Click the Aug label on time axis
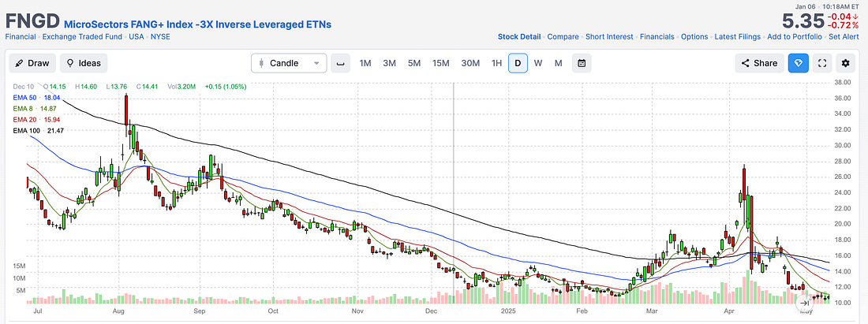Screen dimensions: 868x324 point(120,311)
